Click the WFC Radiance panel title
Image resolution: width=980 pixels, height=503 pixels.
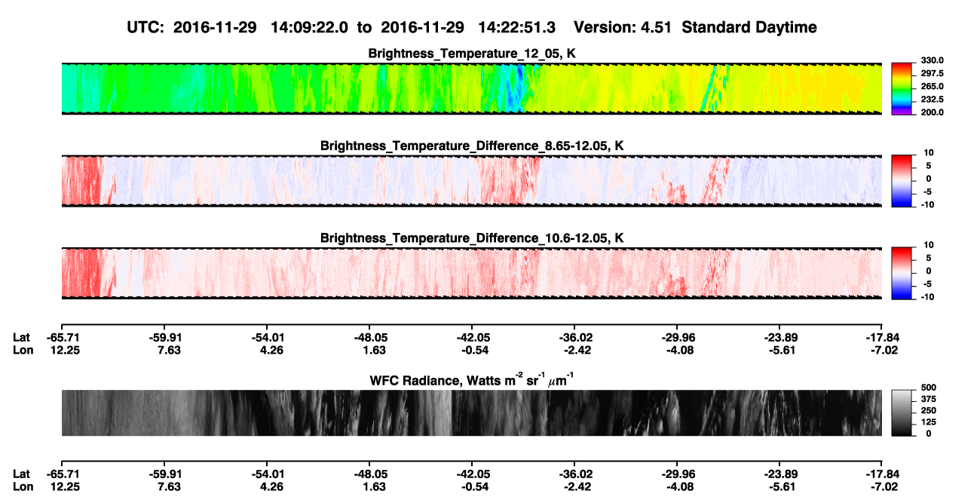[472, 379]
